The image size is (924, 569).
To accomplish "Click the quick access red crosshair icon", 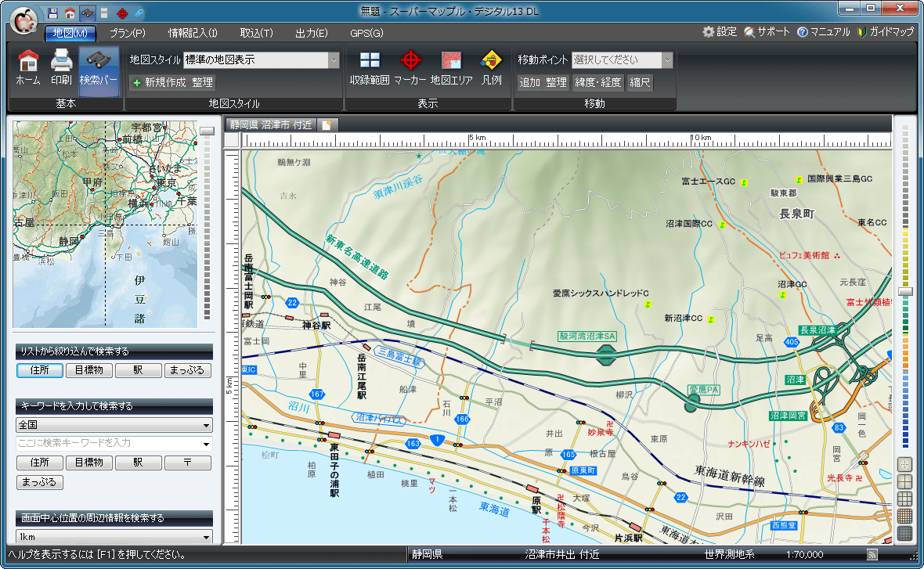I will tap(122, 13).
